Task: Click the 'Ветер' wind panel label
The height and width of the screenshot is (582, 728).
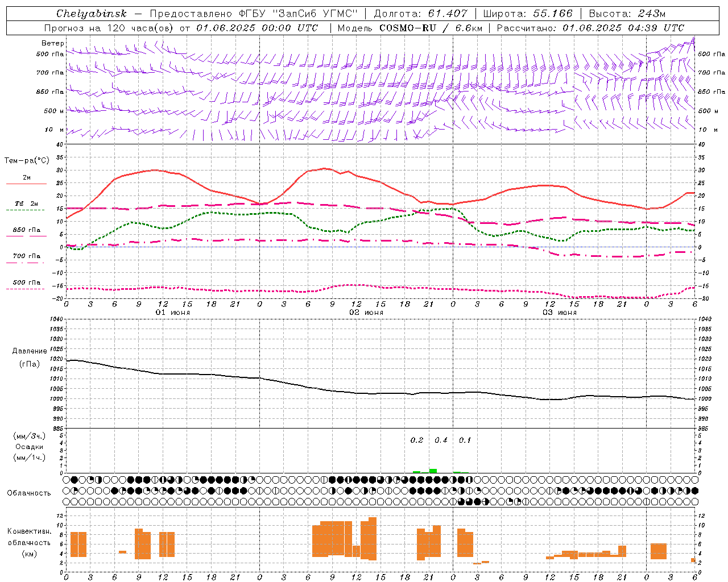Action: click(53, 43)
